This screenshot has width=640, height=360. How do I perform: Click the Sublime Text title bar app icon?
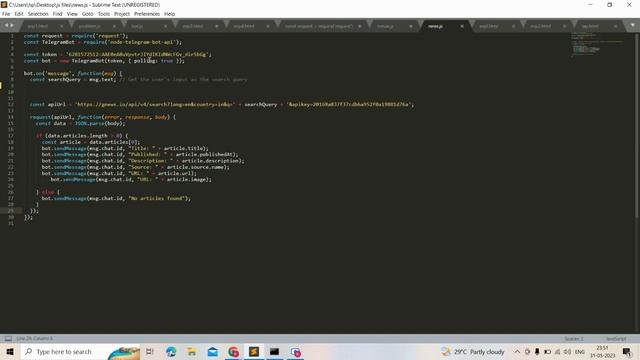pos(4,4)
